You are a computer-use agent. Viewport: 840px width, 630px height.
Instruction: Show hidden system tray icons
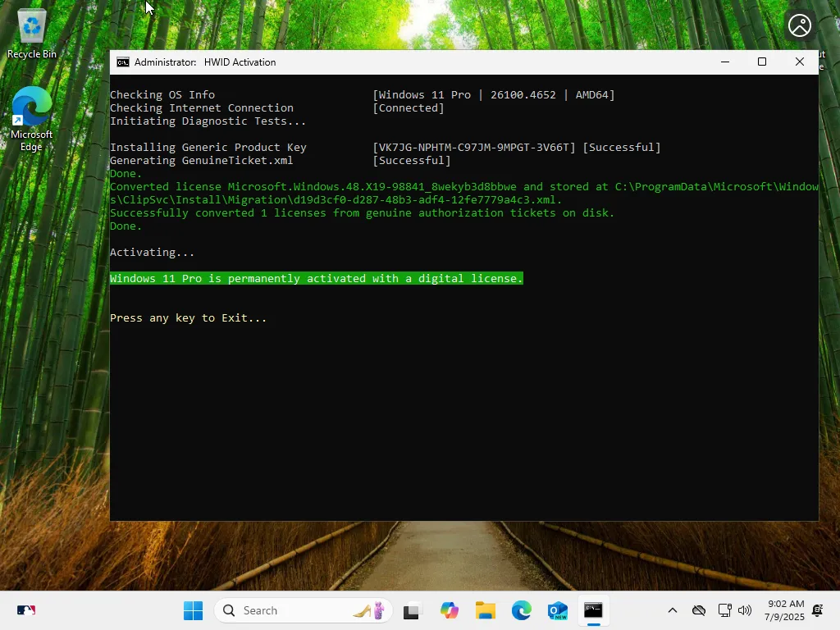pyautogui.click(x=673, y=610)
